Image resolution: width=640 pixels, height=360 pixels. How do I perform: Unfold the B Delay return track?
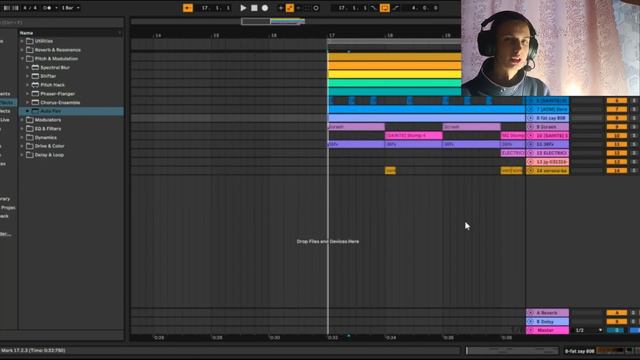click(x=531, y=322)
